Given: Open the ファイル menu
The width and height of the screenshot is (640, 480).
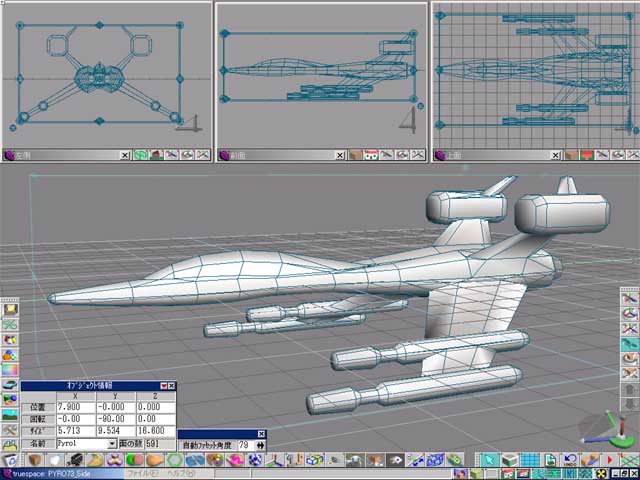Looking at the screenshot, I should [x=139, y=473].
